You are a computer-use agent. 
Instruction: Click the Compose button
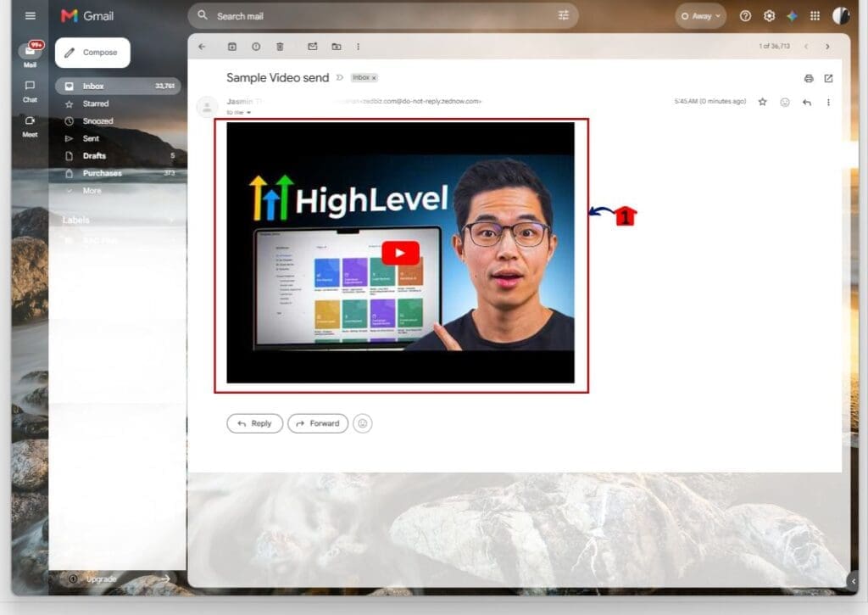click(x=92, y=53)
